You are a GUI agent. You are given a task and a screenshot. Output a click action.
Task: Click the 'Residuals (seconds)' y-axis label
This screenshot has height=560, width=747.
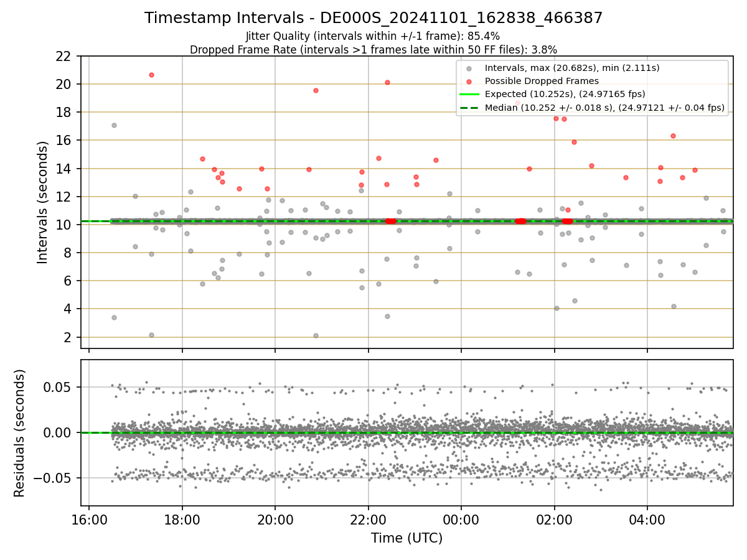[20, 433]
